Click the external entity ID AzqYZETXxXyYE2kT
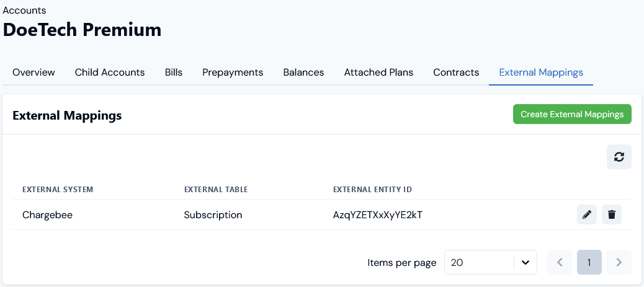This screenshot has height=287, width=644. pos(377,214)
